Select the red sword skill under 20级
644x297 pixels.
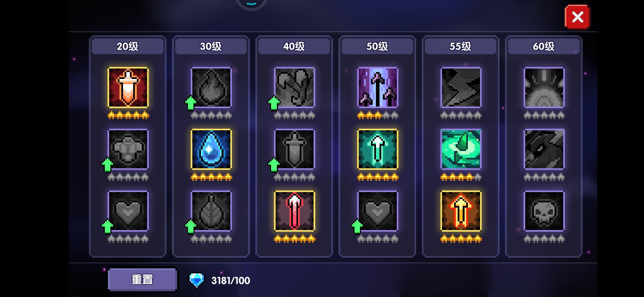coord(128,87)
